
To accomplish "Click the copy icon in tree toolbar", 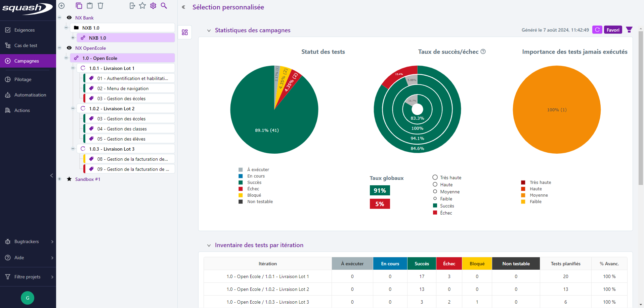I will point(79,6).
